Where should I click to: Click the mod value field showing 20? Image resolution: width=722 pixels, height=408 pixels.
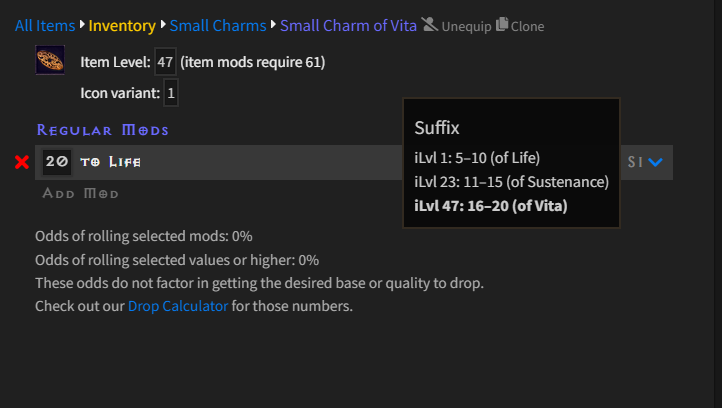click(57, 162)
